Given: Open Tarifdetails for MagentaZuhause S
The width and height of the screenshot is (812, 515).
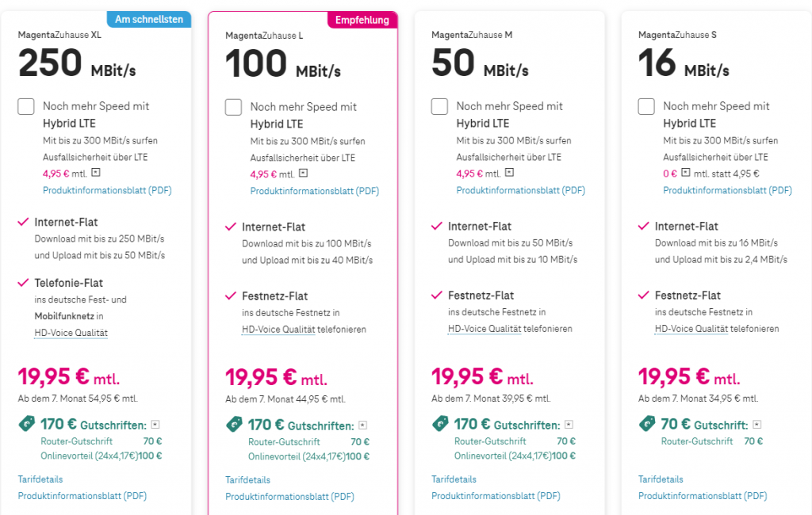Looking at the screenshot, I should click(661, 479).
